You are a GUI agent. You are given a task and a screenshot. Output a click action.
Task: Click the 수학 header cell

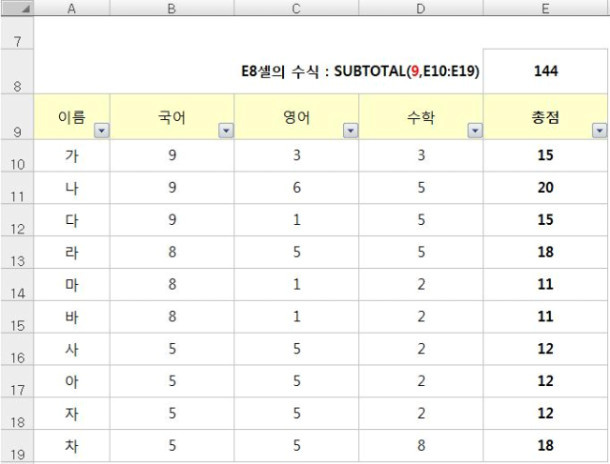tap(421, 117)
